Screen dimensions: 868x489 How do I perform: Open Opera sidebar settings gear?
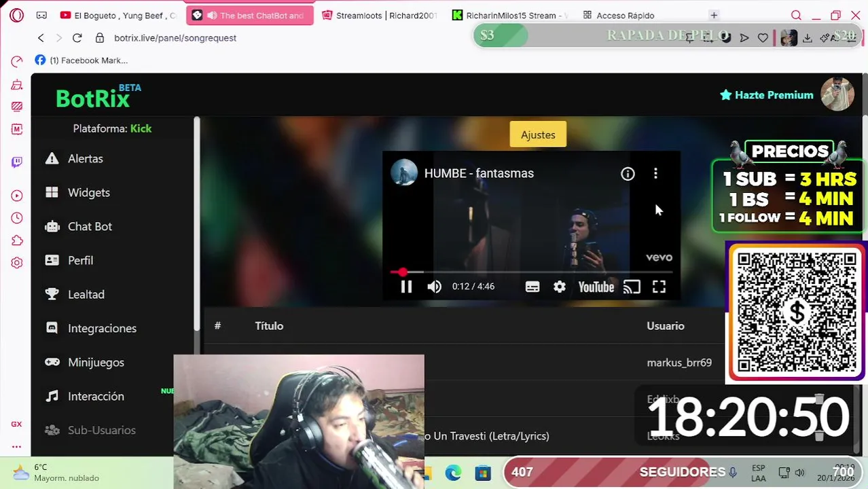(17, 263)
